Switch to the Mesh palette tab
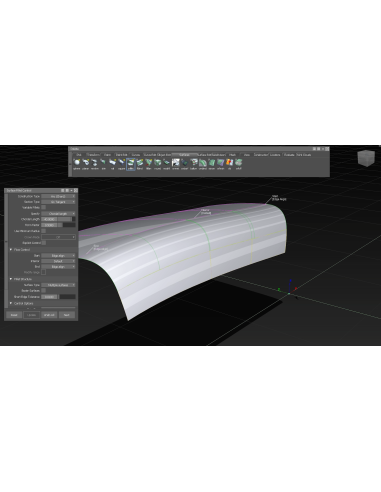 pos(233,155)
